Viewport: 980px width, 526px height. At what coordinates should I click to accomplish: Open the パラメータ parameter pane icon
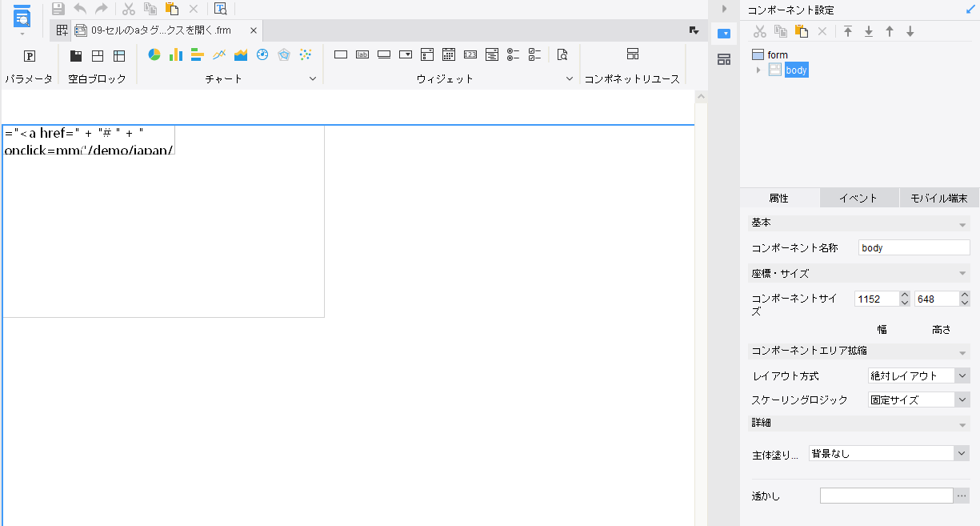point(30,58)
